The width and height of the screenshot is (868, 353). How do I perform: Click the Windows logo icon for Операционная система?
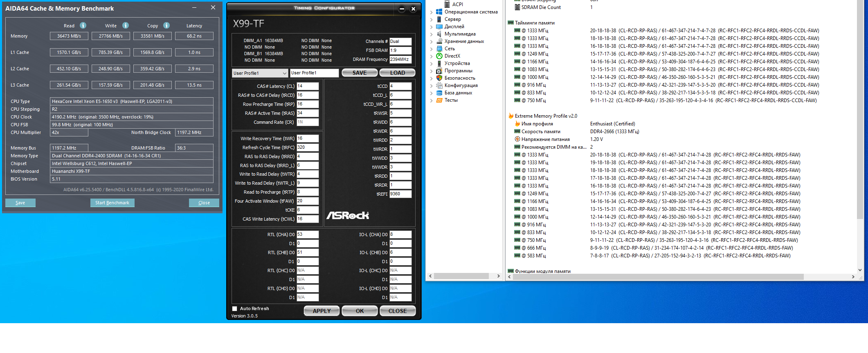(x=439, y=12)
